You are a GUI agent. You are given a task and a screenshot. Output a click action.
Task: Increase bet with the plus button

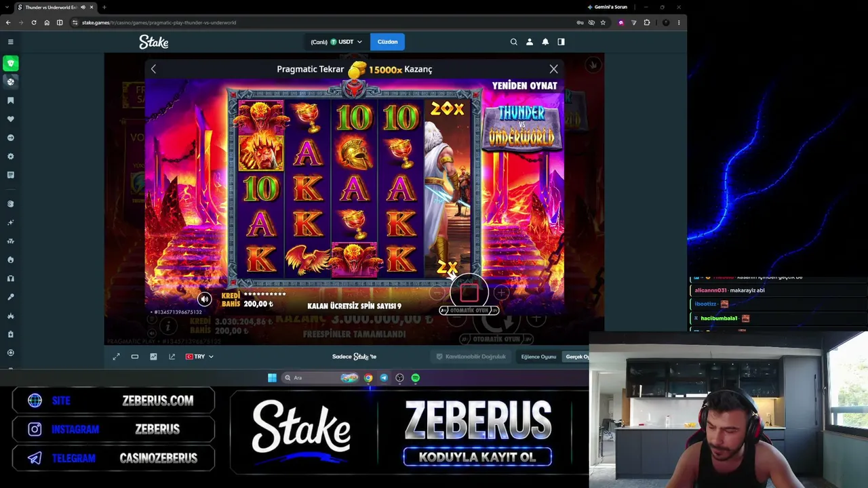coord(500,293)
